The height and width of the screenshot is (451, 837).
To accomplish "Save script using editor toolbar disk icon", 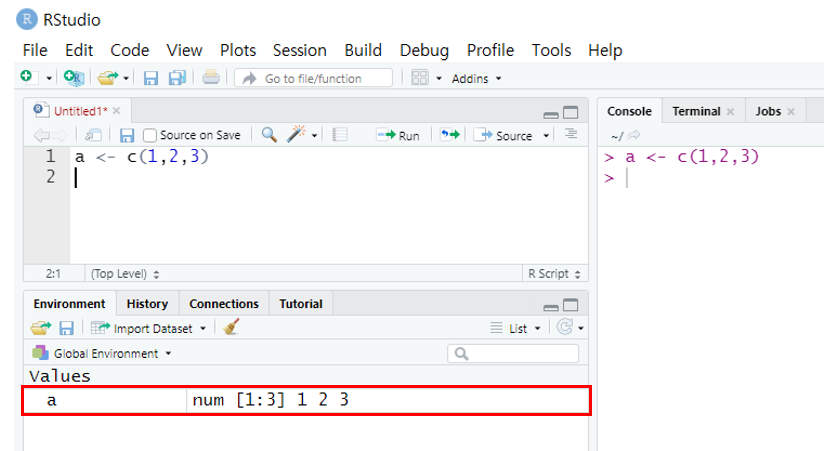I will coord(127,136).
